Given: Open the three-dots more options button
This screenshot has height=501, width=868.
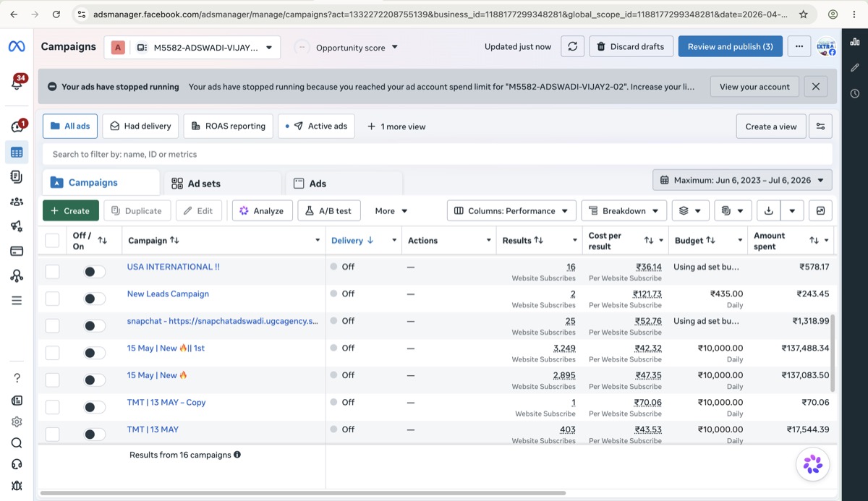Looking at the screenshot, I should (x=799, y=46).
